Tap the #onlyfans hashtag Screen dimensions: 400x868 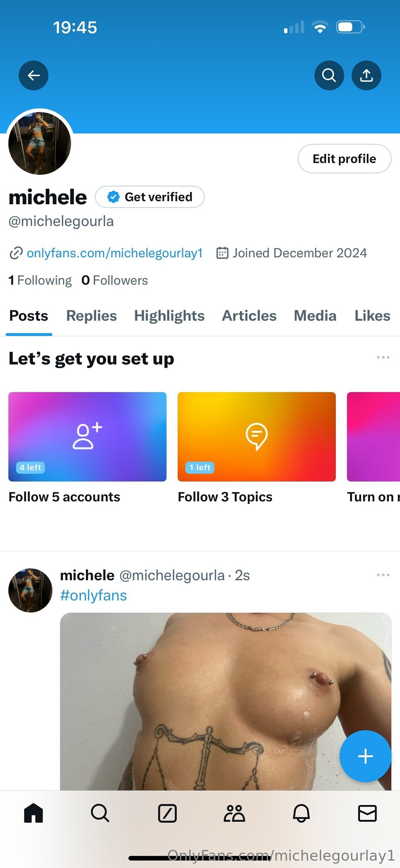pyautogui.click(x=93, y=595)
